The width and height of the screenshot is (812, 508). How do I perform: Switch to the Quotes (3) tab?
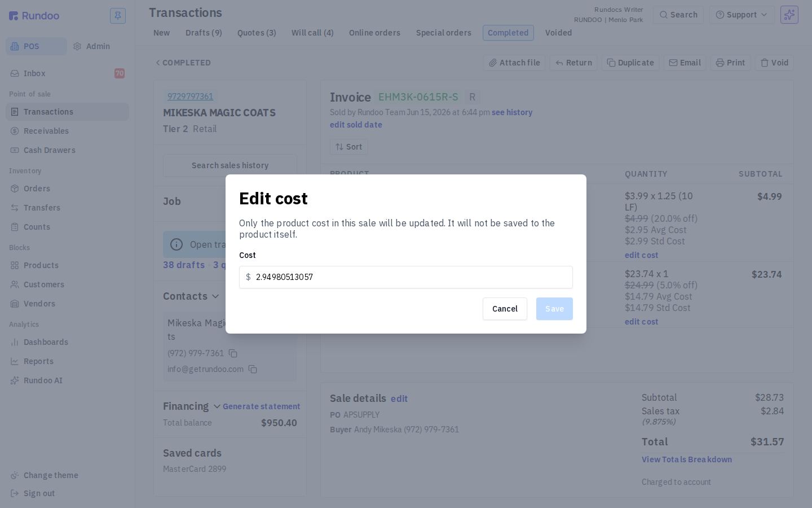pos(257,33)
